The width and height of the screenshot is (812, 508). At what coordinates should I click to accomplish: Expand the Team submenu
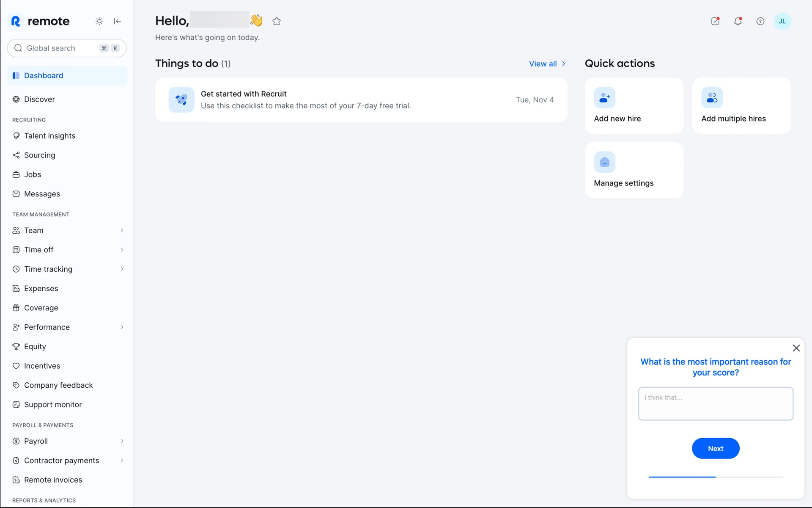122,230
